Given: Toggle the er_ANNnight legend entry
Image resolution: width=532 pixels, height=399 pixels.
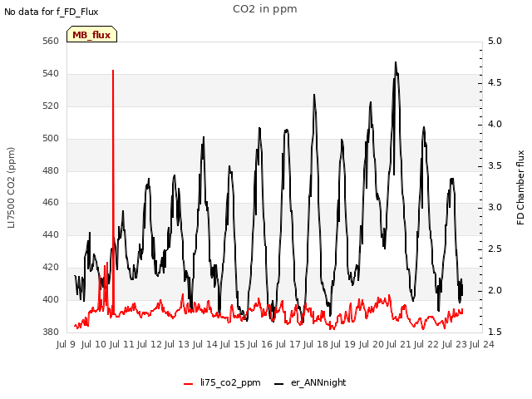Looking at the screenshot, I should 310,382.
